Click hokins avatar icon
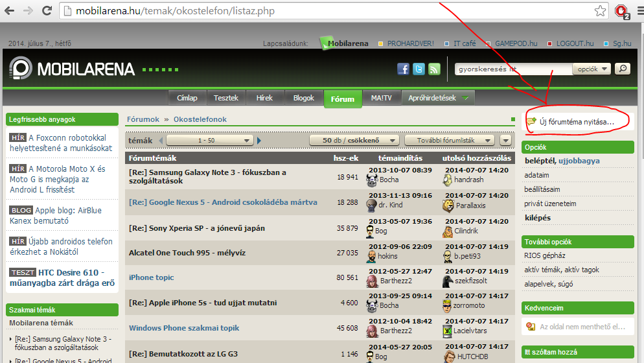This screenshot has width=644, height=363. [371, 256]
